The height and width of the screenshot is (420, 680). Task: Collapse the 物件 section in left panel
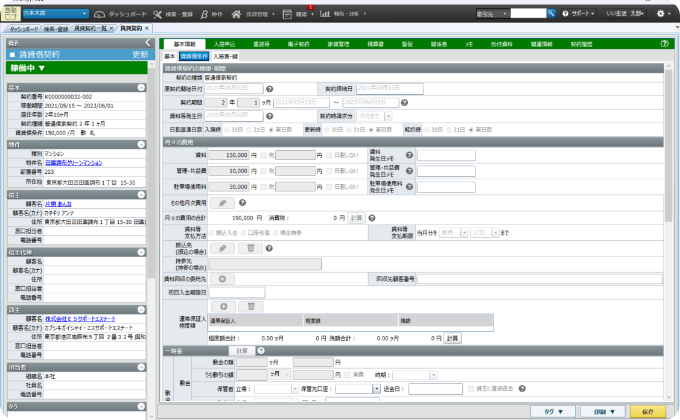click(141, 144)
